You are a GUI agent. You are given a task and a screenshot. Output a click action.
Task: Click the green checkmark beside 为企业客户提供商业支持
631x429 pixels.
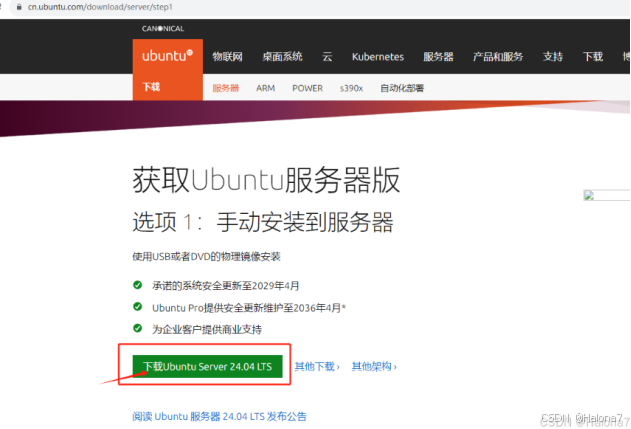tap(137, 328)
